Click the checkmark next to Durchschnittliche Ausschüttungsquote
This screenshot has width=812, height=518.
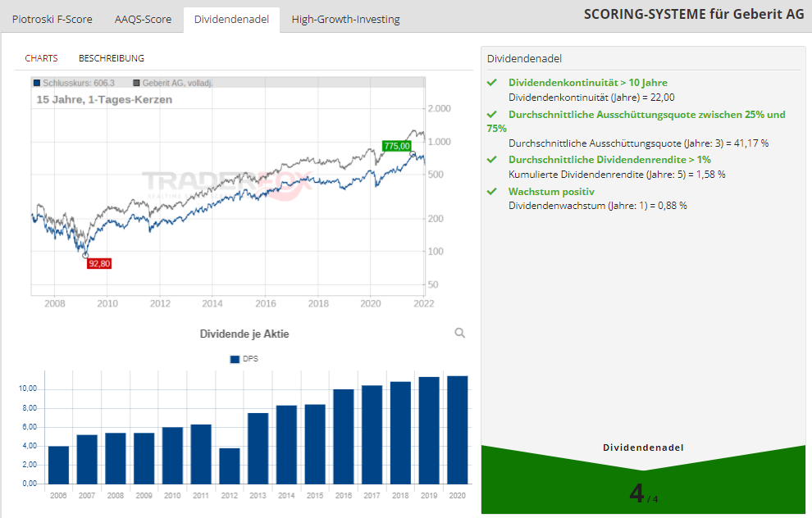click(492, 115)
